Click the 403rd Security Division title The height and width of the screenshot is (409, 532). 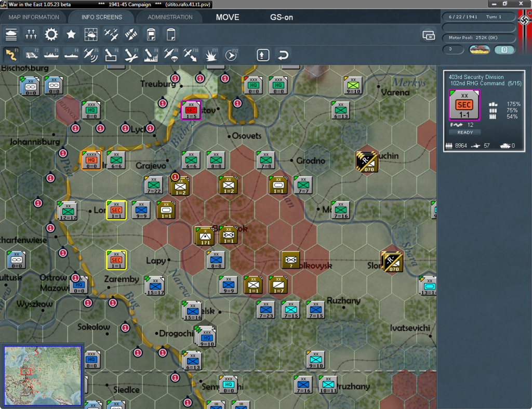click(476, 77)
